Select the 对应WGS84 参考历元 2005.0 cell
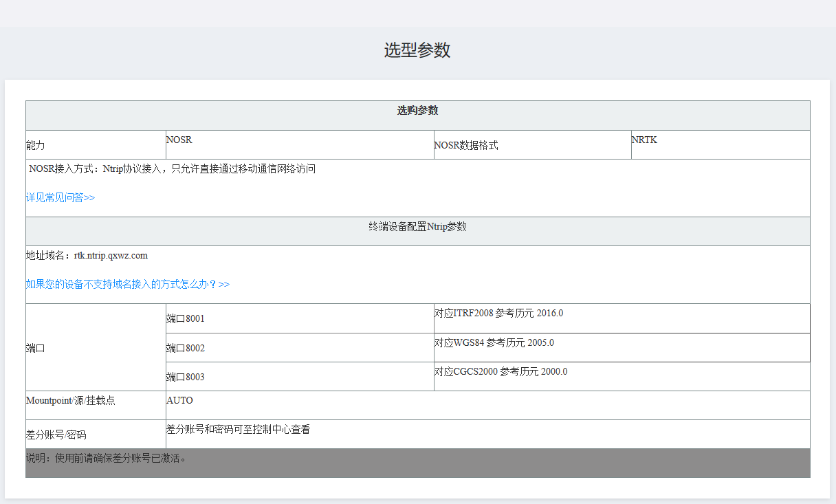Viewport: 836px width, 504px height. pyautogui.click(x=493, y=342)
